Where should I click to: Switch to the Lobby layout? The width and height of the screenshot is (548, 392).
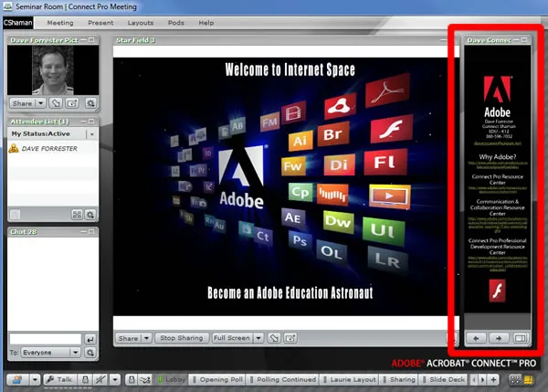[x=171, y=379]
